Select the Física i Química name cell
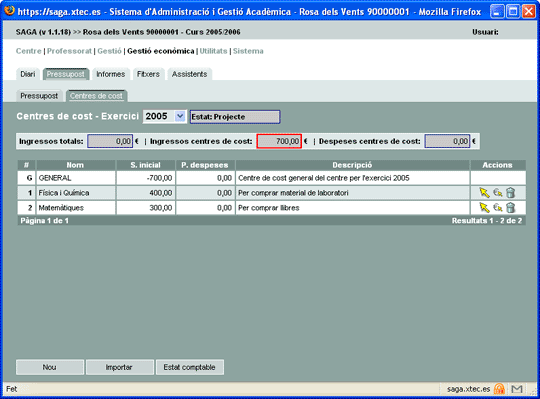 75,193
